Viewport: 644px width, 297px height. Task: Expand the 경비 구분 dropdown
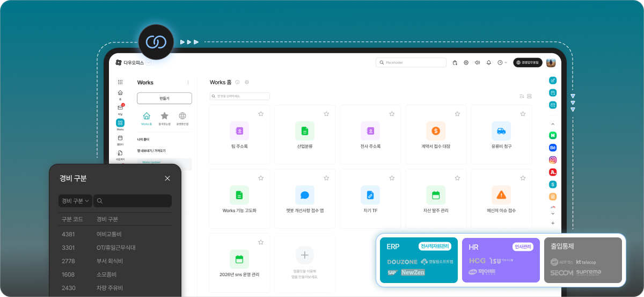click(75, 201)
